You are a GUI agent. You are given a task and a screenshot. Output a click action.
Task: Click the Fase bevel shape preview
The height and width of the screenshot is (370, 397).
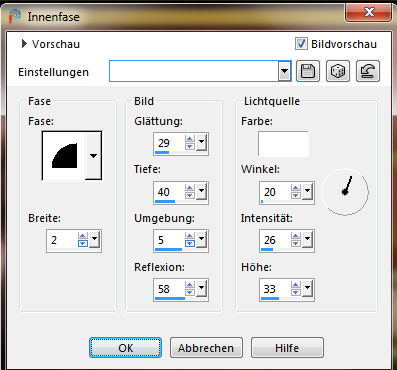tap(64, 156)
